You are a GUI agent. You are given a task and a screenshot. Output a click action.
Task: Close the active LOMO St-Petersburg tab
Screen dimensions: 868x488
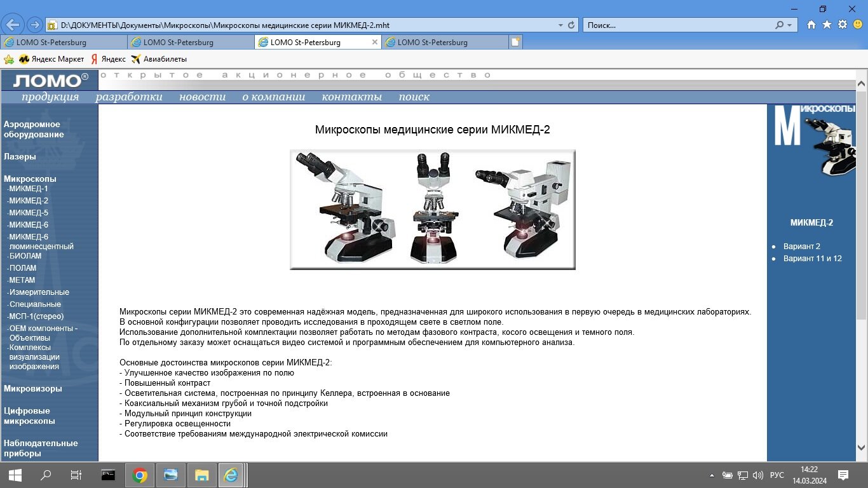click(375, 42)
